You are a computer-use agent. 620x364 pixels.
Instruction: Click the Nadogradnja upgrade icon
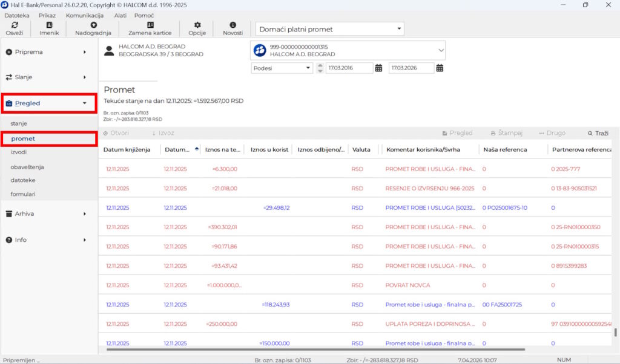93,25
